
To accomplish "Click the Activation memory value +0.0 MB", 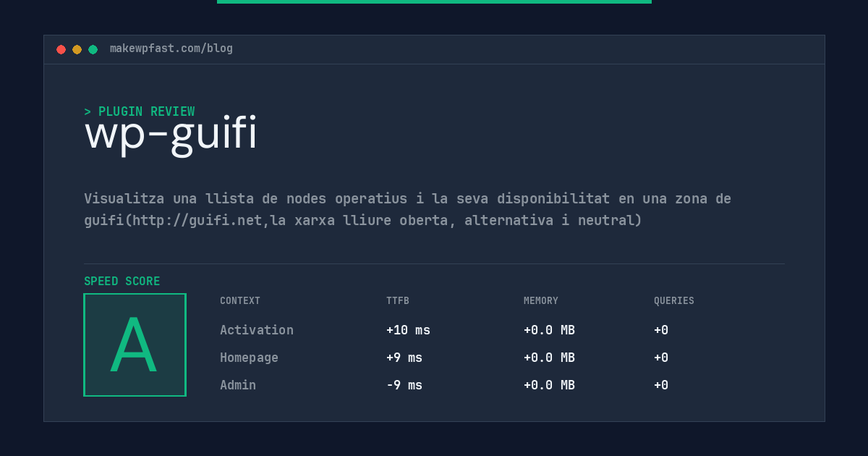I will coord(549,330).
